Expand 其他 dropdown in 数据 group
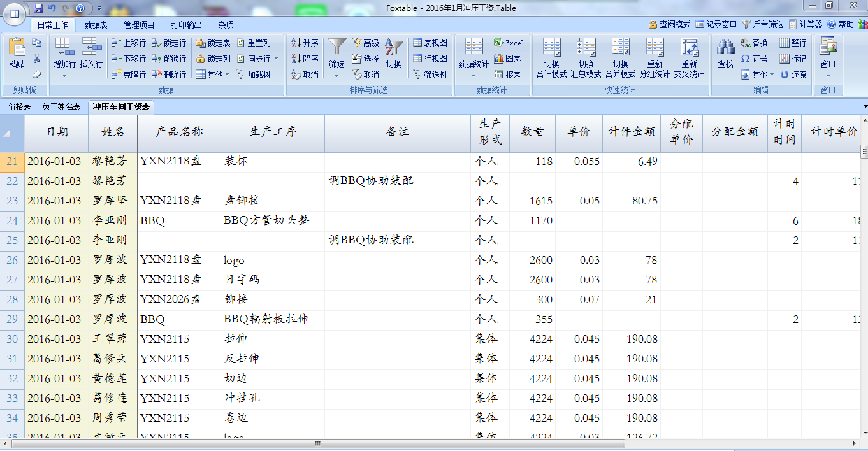 227,75
